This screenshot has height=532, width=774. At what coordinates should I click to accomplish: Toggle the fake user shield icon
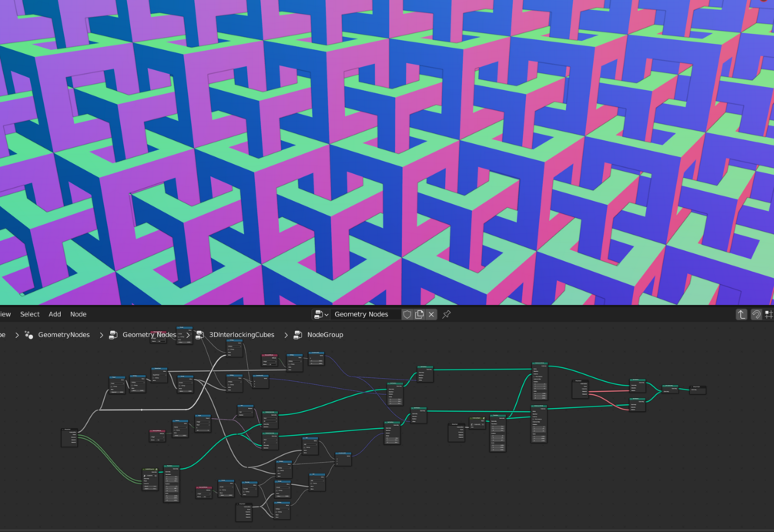click(x=407, y=314)
